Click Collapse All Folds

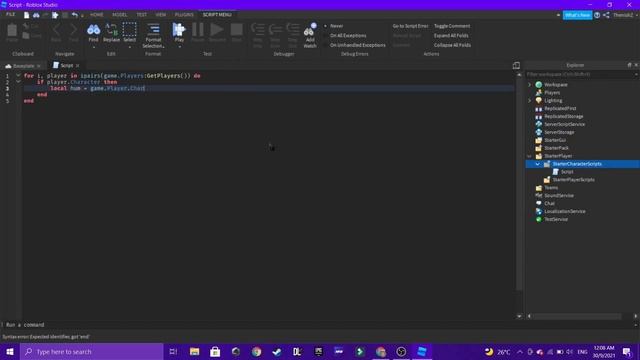tap(452, 45)
